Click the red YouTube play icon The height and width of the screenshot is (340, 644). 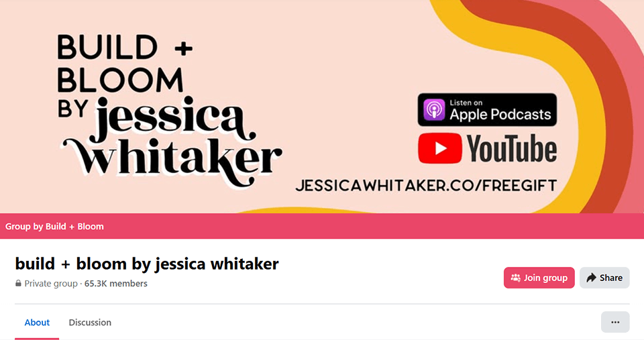pyautogui.click(x=440, y=148)
